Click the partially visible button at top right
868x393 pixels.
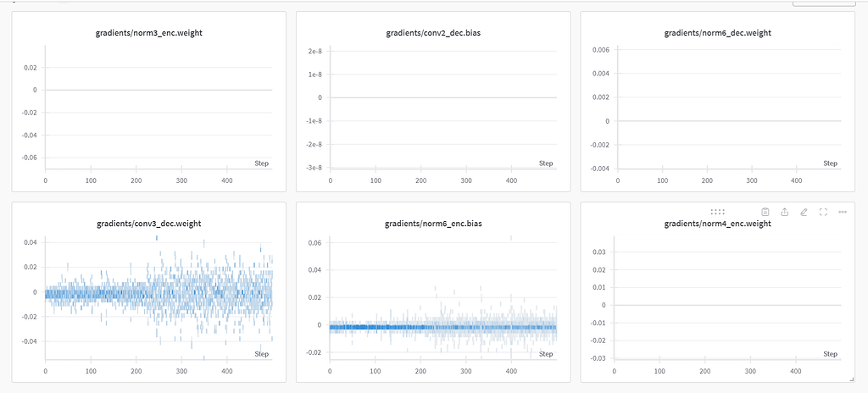[823, 3]
